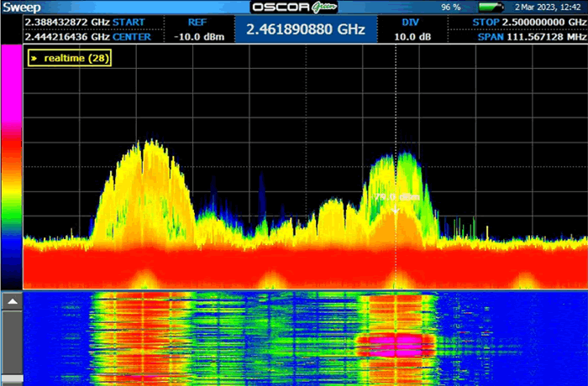Click the date and time display
This screenshot has height=386, width=588.
(549, 7)
